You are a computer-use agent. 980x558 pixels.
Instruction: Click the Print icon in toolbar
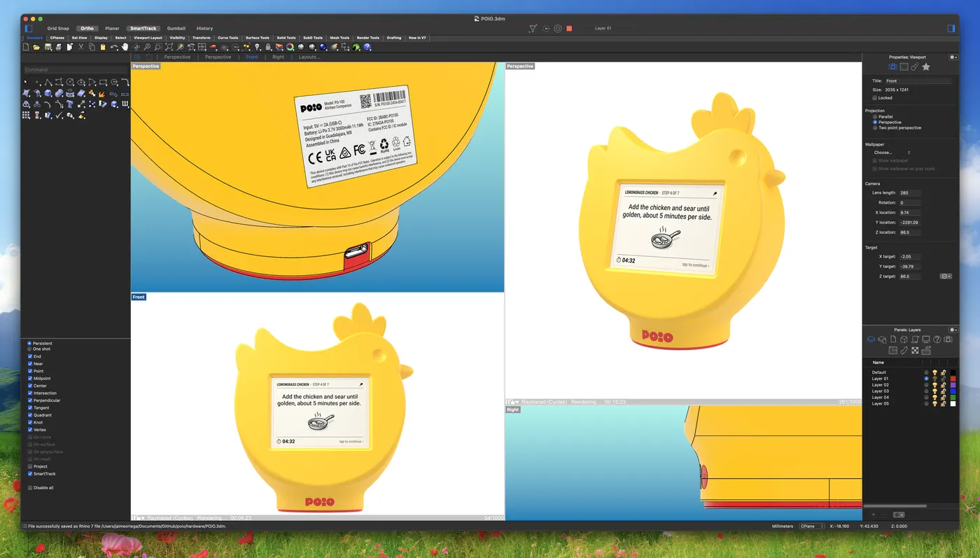59,47
